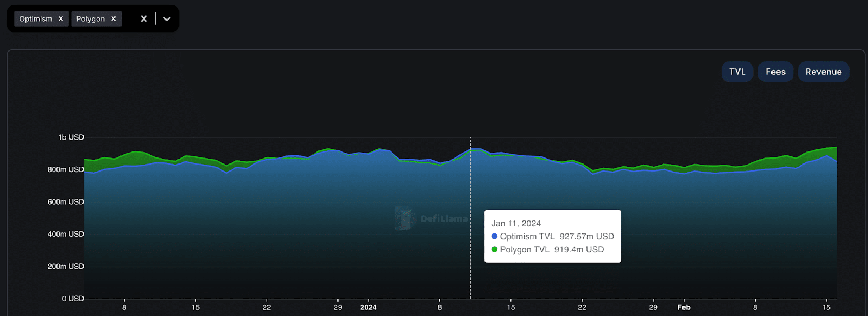Click the Optimism TVL blue legend dot
This screenshot has width=868, height=316.
pyautogui.click(x=494, y=236)
